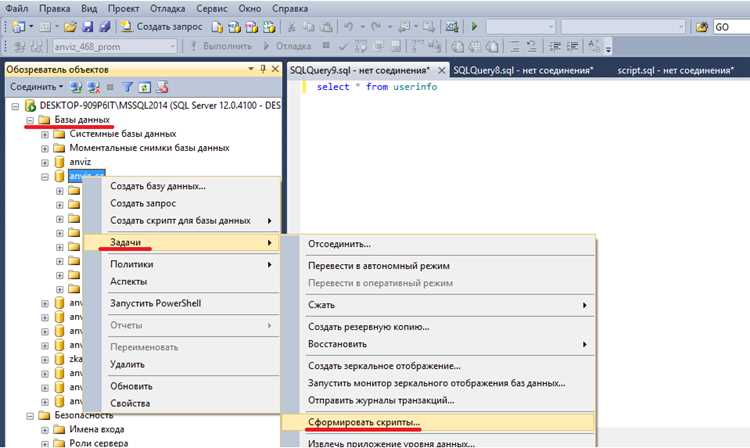750x448 pixels.
Task: Click the Database Engine Query icon
Action: click(x=217, y=27)
